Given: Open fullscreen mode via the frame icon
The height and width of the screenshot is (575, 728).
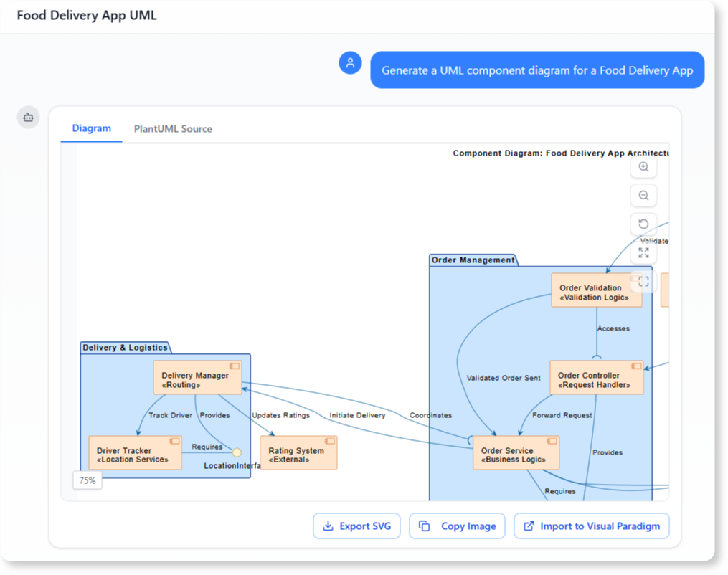Looking at the screenshot, I should [643, 281].
